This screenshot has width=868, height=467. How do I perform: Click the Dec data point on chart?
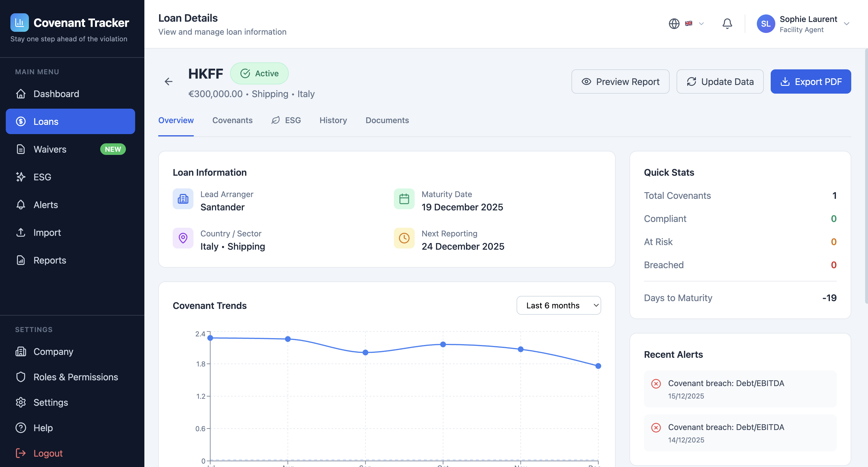coord(598,366)
